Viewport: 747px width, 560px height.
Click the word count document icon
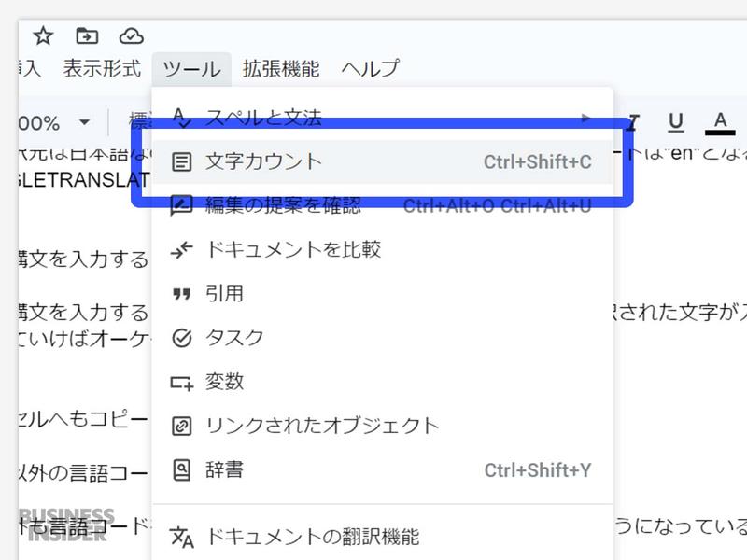pyautogui.click(x=181, y=161)
